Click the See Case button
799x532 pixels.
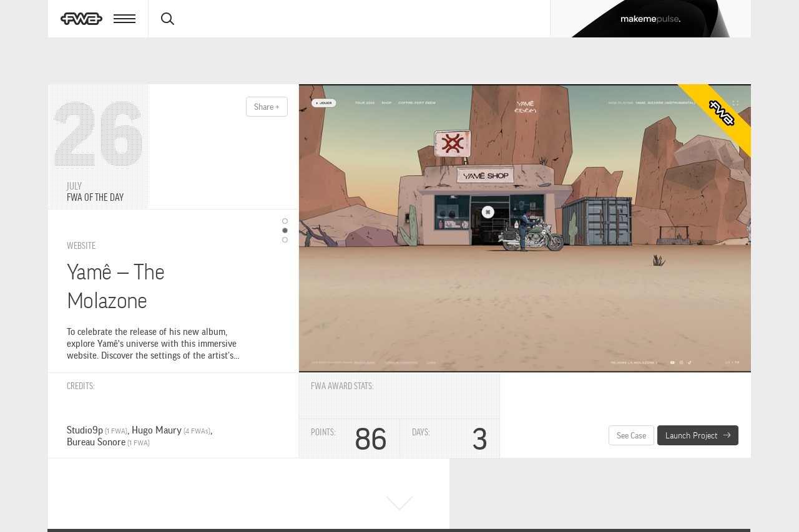click(x=631, y=435)
